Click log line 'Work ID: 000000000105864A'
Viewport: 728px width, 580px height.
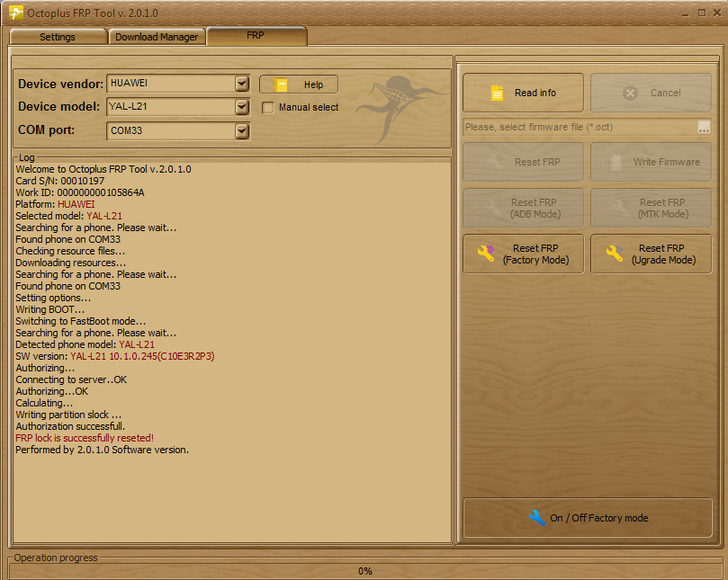[x=80, y=192]
